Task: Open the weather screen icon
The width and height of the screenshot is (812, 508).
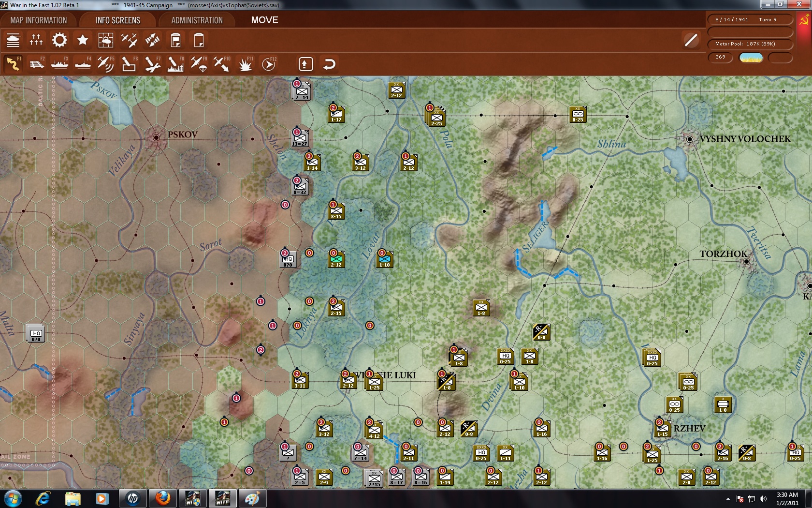Action: tap(106, 40)
